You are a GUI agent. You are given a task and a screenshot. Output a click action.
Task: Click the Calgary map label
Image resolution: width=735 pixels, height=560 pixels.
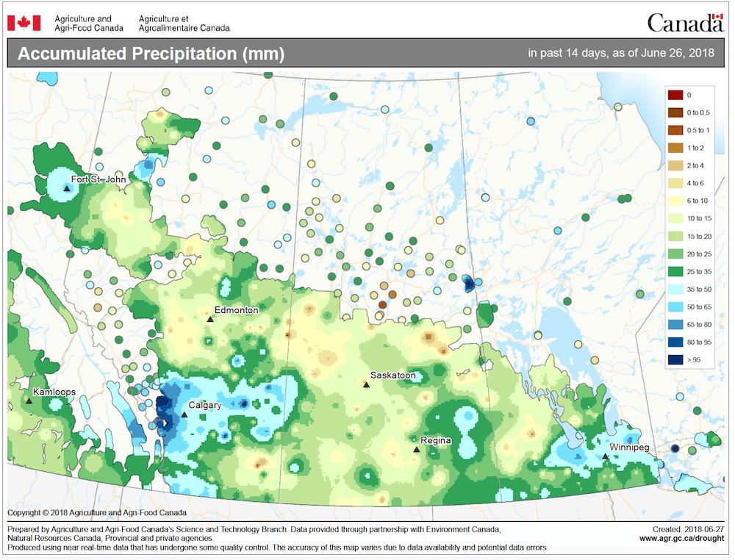(x=205, y=406)
